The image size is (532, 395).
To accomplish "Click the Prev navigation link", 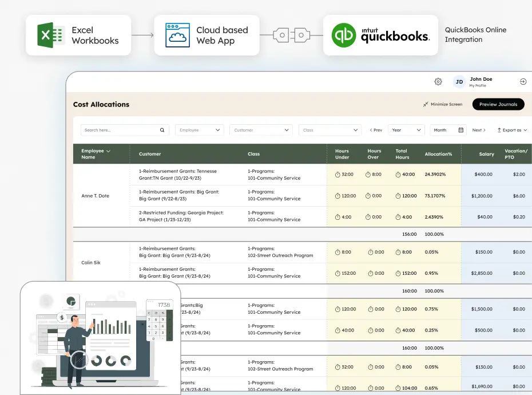I will click(x=376, y=130).
